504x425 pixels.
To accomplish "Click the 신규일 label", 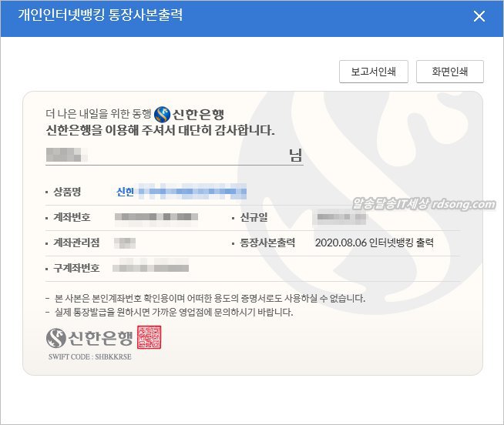I will pos(254,218).
